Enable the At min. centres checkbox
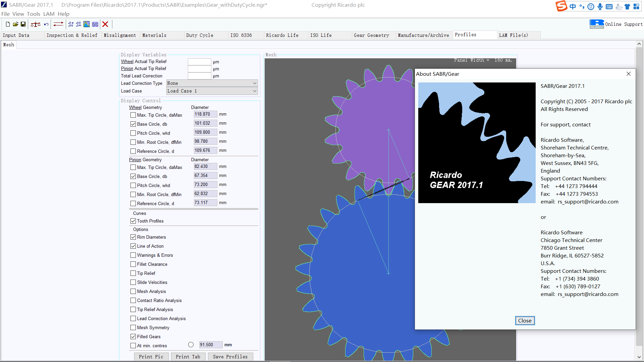The height and width of the screenshot is (362, 644). coord(133,346)
